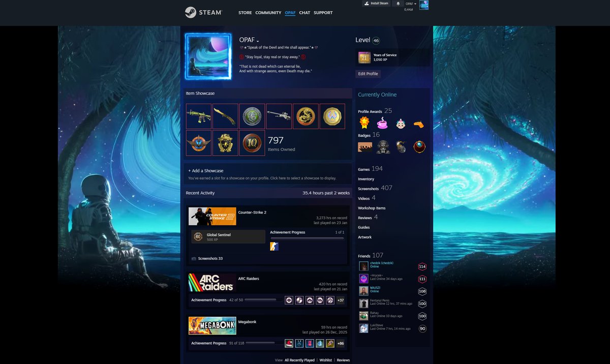Open the dropdown arrow beside profile name OPAF
This screenshot has height=364, width=610.
[x=258, y=41]
